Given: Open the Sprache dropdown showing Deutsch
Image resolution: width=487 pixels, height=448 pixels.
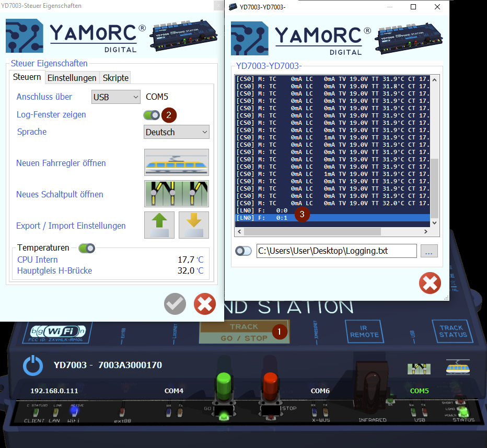Looking at the screenshot, I should tap(177, 132).
